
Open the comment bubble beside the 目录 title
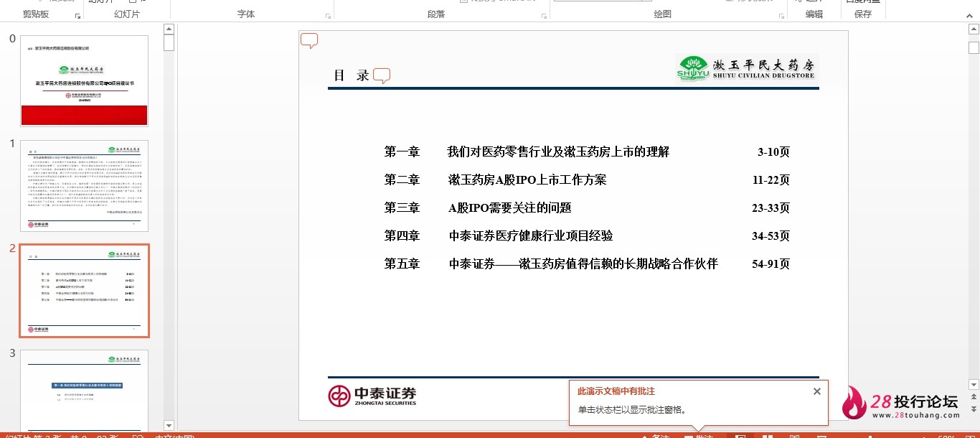tap(382, 76)
